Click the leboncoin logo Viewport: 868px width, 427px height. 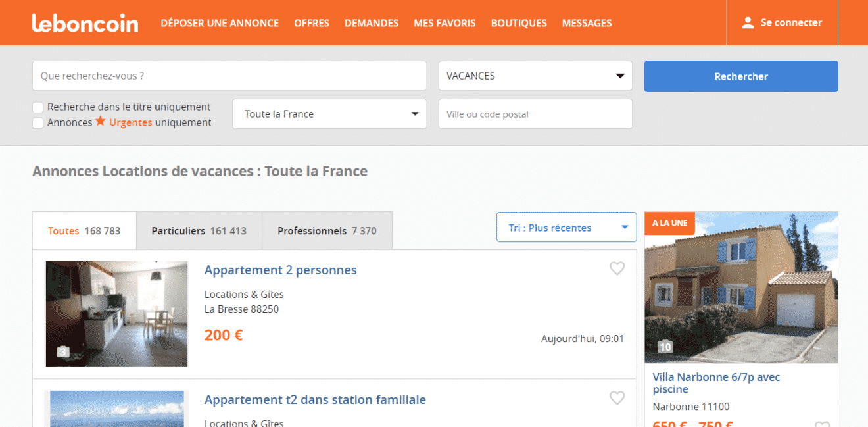coord(85,23)
